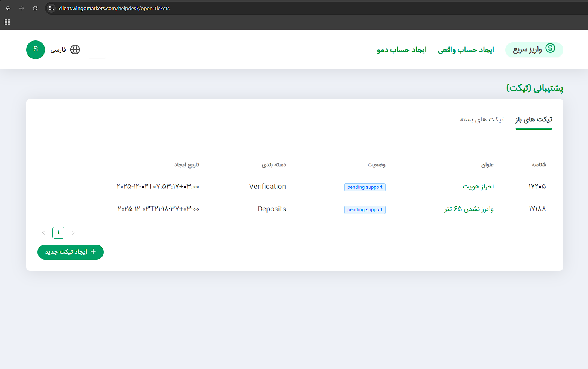Reload the page with refresh icon
The height and width of the screenshot is (369, 588).
[35, 8]
